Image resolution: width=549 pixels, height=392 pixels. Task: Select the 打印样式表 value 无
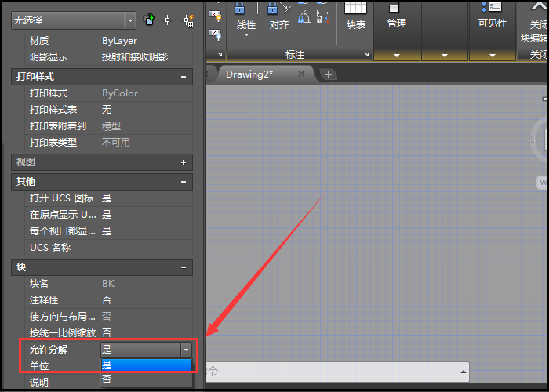pyautogui.click(x=147, y=110)
